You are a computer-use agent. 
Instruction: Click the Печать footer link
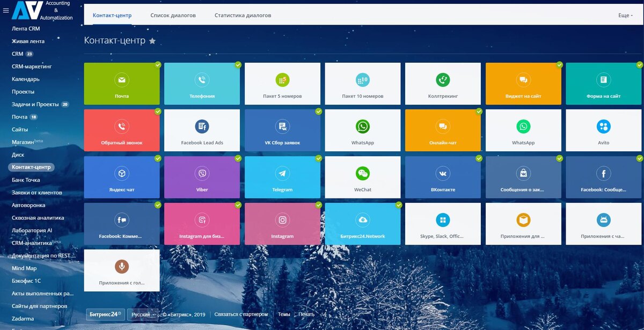(x=306, y=314)
